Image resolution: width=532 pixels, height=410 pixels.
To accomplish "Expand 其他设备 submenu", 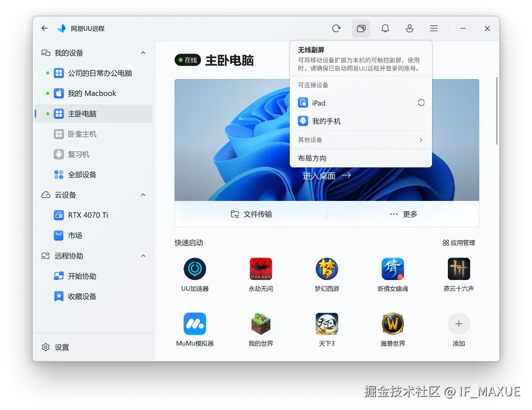I will click(x=361, y=140).
